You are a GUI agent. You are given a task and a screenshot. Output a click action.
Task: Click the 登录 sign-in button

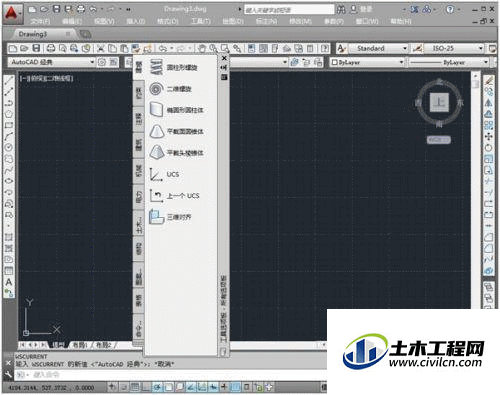click(362, 10)
